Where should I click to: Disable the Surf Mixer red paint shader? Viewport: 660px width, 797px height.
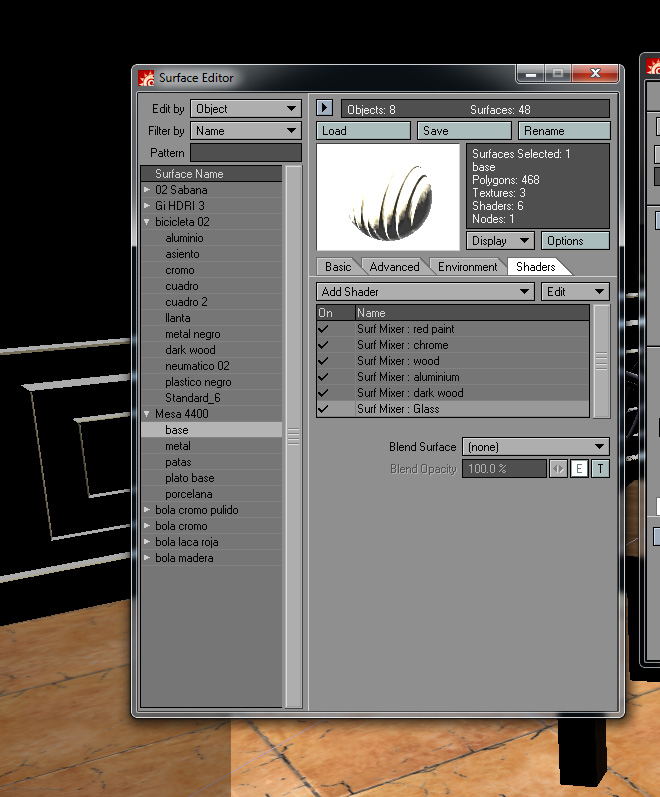pos(324,329)
